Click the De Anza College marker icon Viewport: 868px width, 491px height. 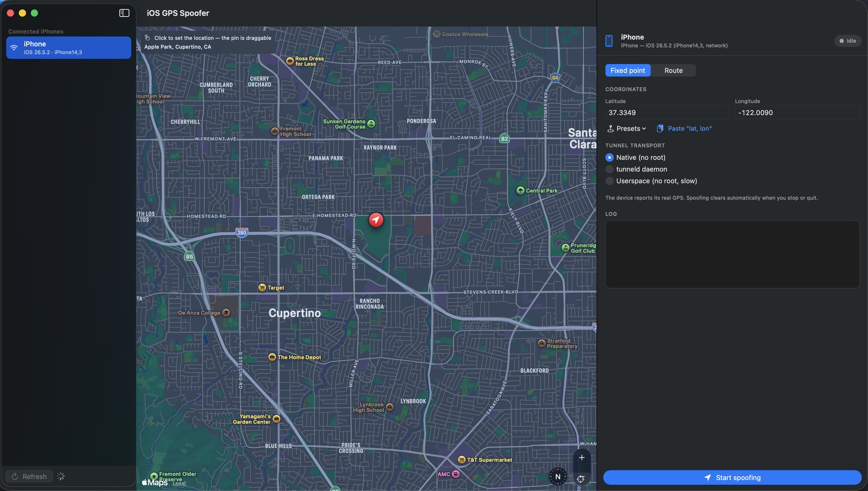pos(226,313)
